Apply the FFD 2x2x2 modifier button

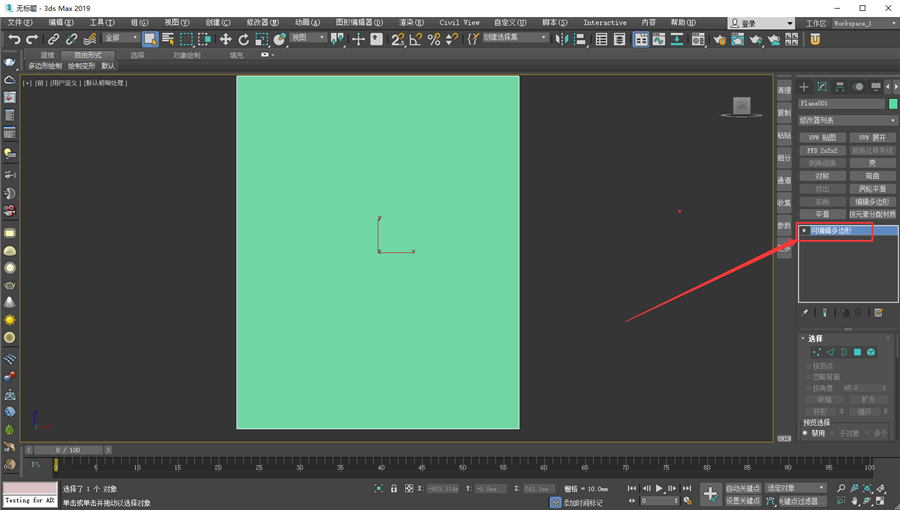[x=822, y=150]
